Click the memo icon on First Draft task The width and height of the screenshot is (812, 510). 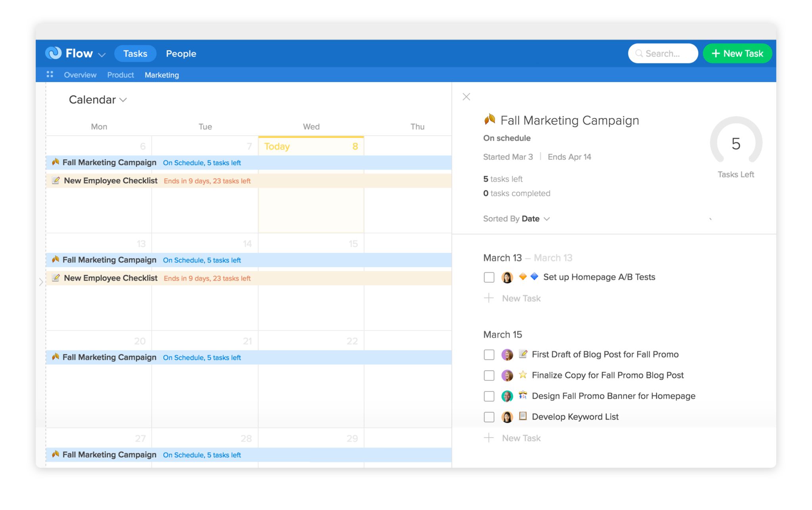click(x=523, y=353)
